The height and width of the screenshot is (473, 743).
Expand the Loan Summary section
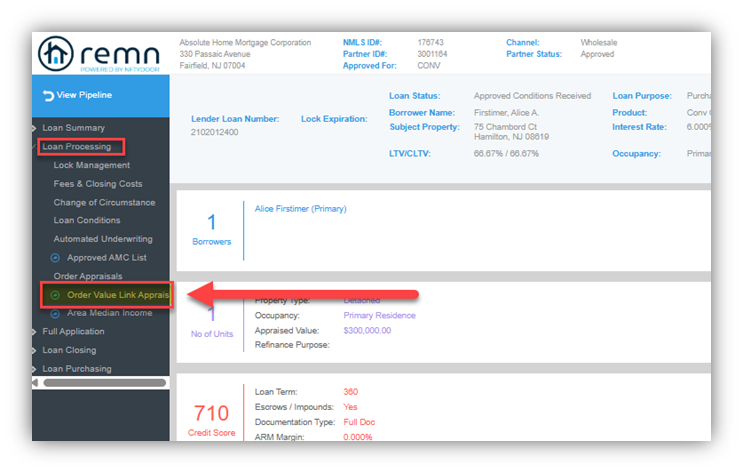pos(74,128)
